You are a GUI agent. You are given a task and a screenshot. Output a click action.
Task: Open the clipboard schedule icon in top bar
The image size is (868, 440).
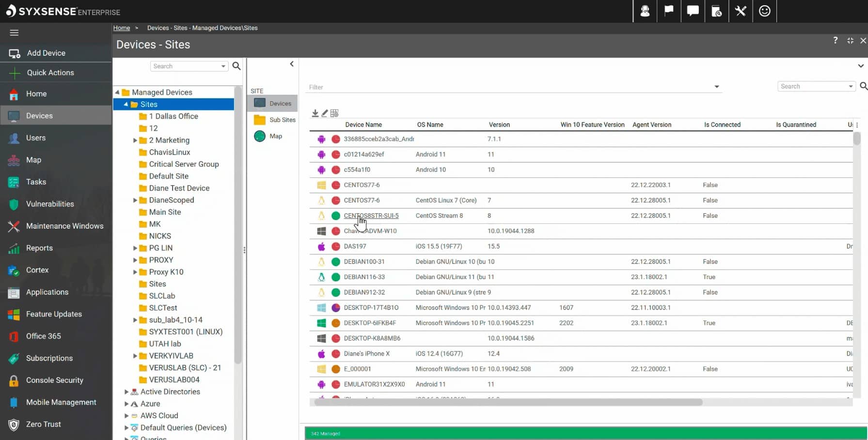click(x=716, y=11)
